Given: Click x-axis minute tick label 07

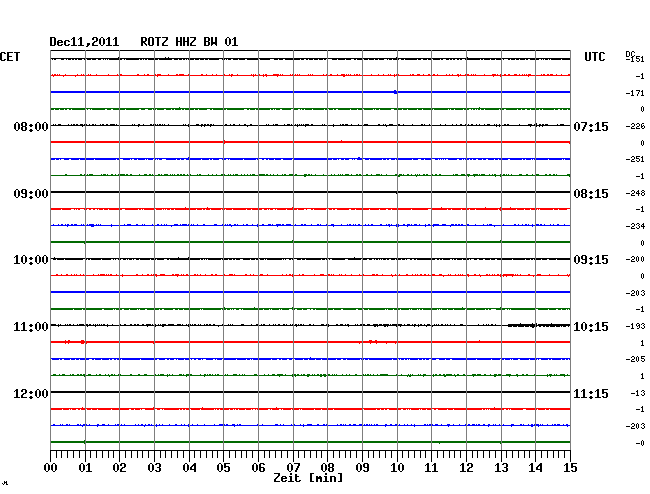Looking at the screenshot, I should 293,467.
